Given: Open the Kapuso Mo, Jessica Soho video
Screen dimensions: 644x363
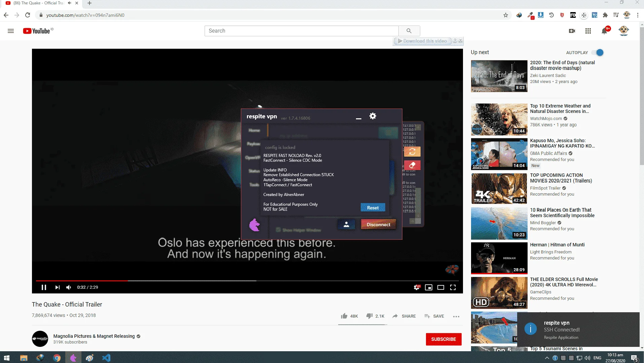Looking at the screenshot, I should (562, 143).
